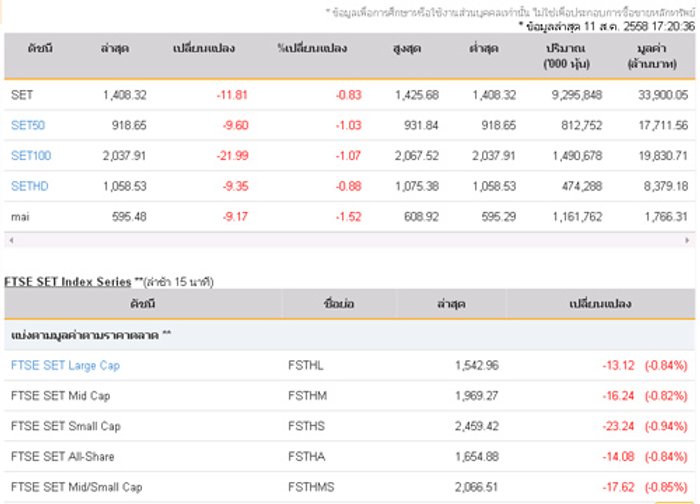
Task: Select the SET100 last value 2,037.91
Action: pos(124,156)
